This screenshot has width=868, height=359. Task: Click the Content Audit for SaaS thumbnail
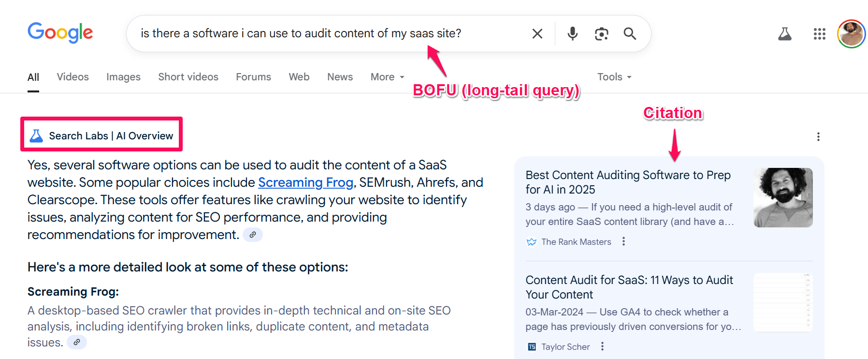click(x=783, y=302)
